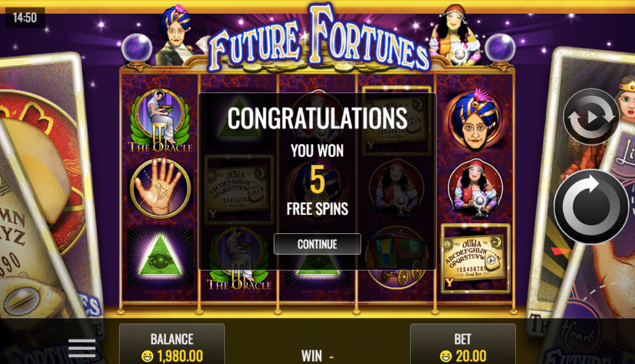Select the palm hand symbol
Viewport: 635px width, 364px height.
(x=160, y=188)
